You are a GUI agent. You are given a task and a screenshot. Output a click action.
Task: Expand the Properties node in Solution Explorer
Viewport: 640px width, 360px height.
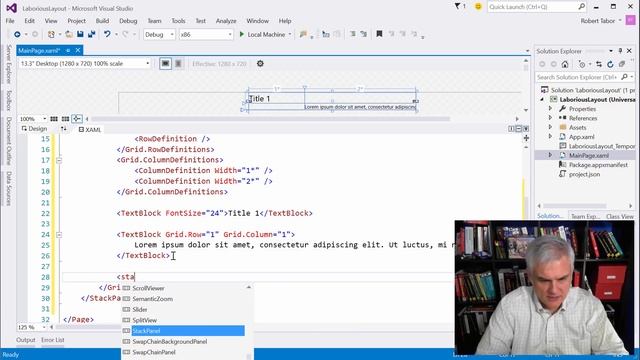tap(550, 109)
